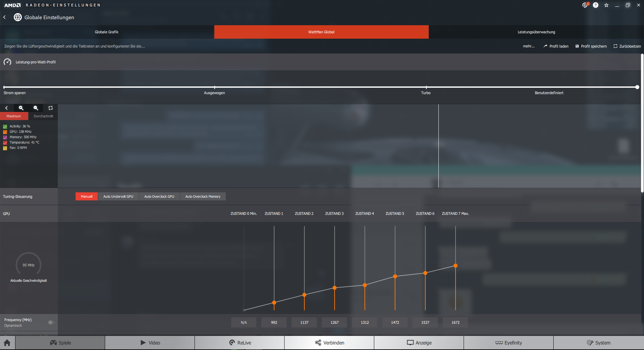Screen dimensions: 644x350
Task: Click the Zustand 1 frequency point
Action: click(274, 303)
